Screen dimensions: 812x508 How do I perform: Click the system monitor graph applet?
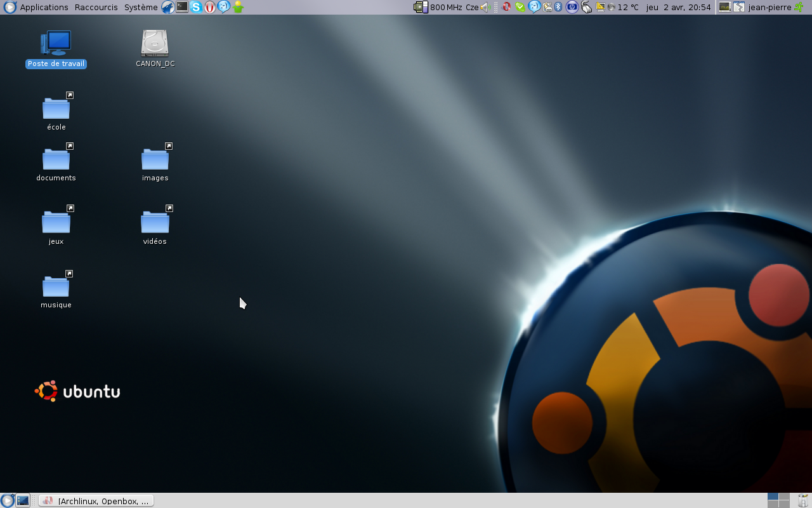pyautogui.click(x=724, y=7)
